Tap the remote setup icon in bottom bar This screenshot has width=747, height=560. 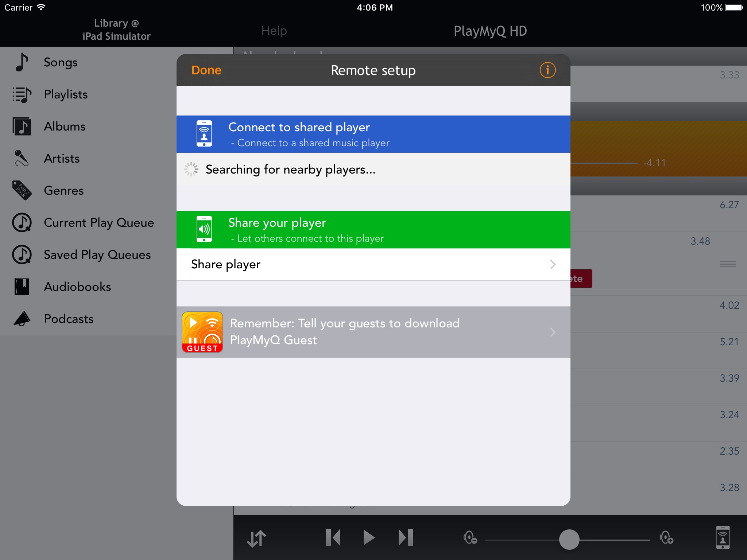723,537
